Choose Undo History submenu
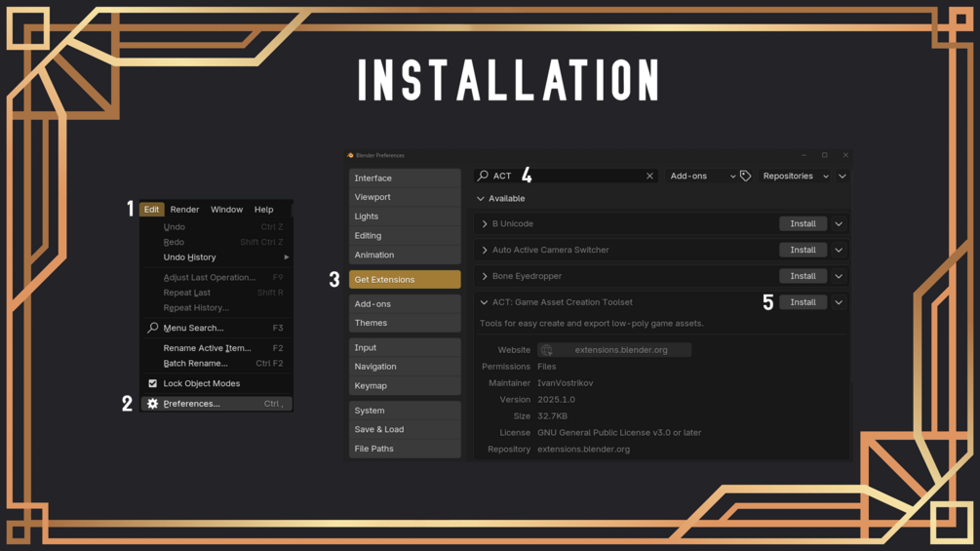Image resolution: width=980 pixels, height=551 pixels. [216, 257]
